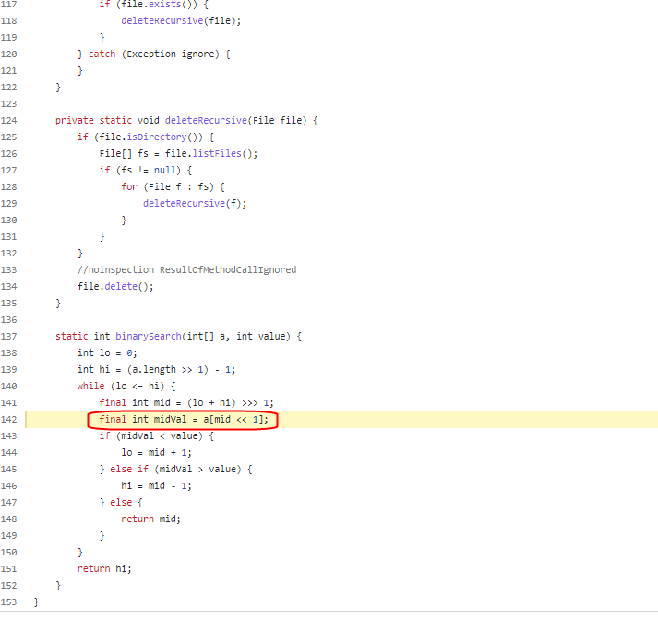Screen dimensions: 658x644
Task: Select 'lo = mid + 1;' statement
Action: pos(157,453)
